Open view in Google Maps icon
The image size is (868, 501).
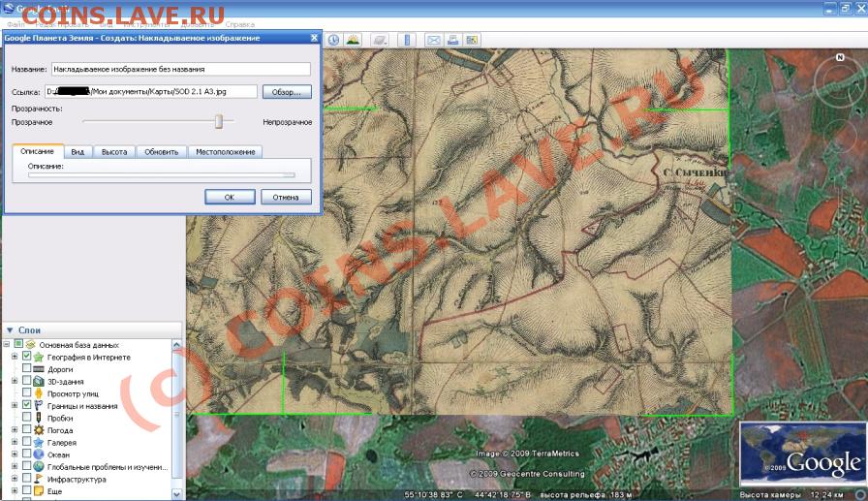(x=472, y=40)
